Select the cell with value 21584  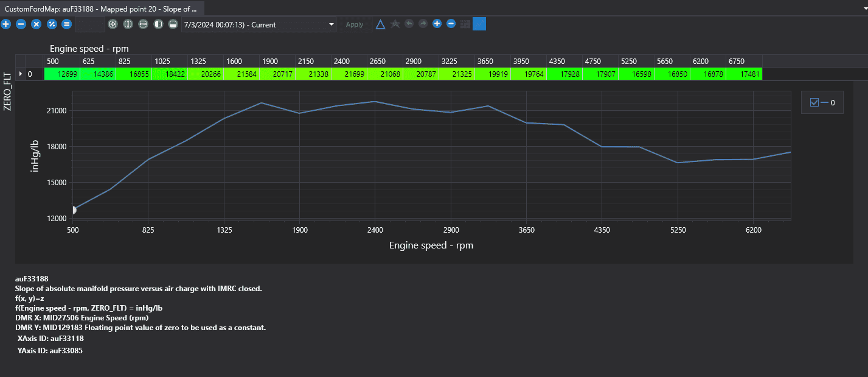click(241, 74)
